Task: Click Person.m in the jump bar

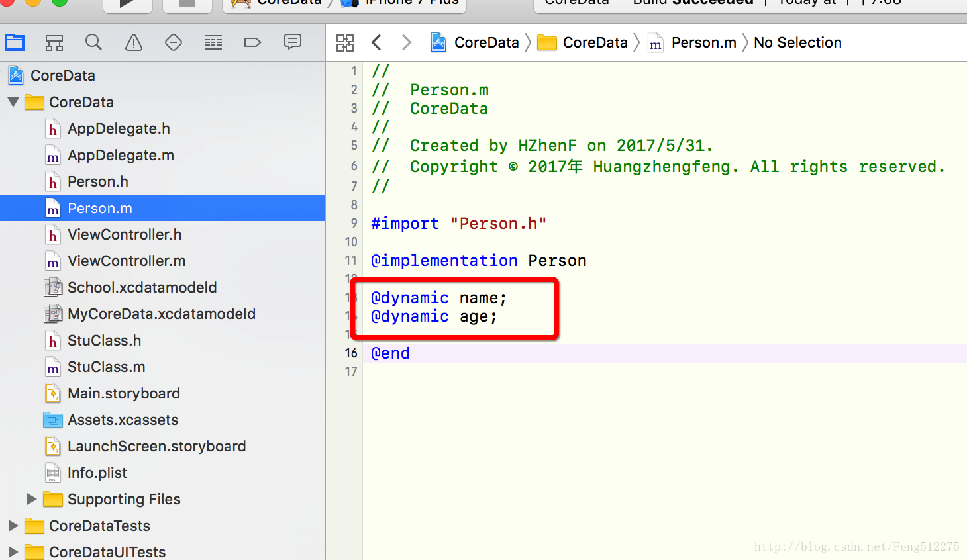Action: pos(692,43)
